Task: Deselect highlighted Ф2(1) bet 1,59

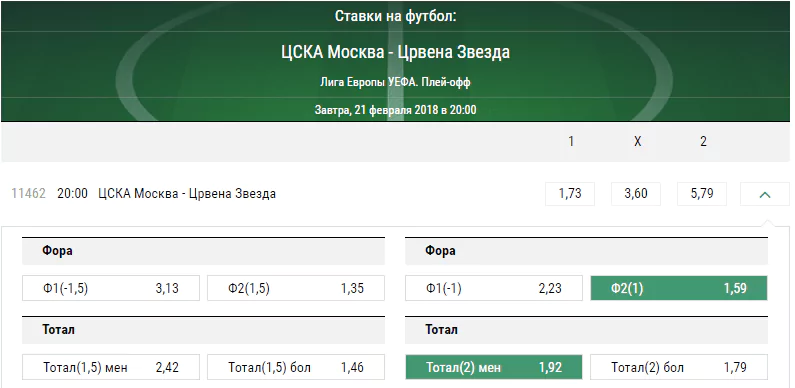Action: coord(679,288)
